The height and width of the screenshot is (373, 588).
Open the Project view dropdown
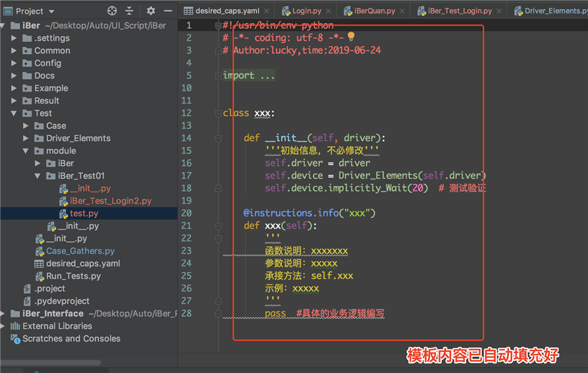[52, 11]
